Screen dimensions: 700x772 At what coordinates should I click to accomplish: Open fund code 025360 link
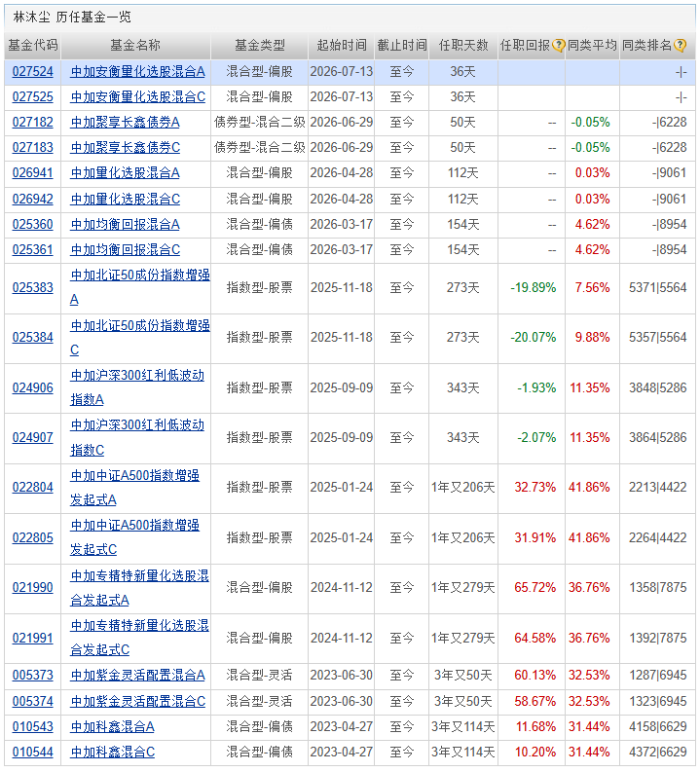(32, 225)
